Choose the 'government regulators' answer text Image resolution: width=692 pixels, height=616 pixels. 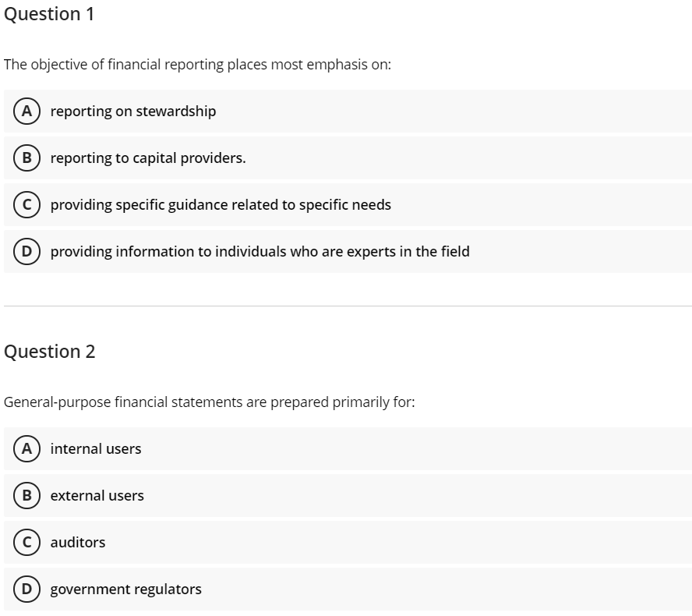[x=125, y=589]
